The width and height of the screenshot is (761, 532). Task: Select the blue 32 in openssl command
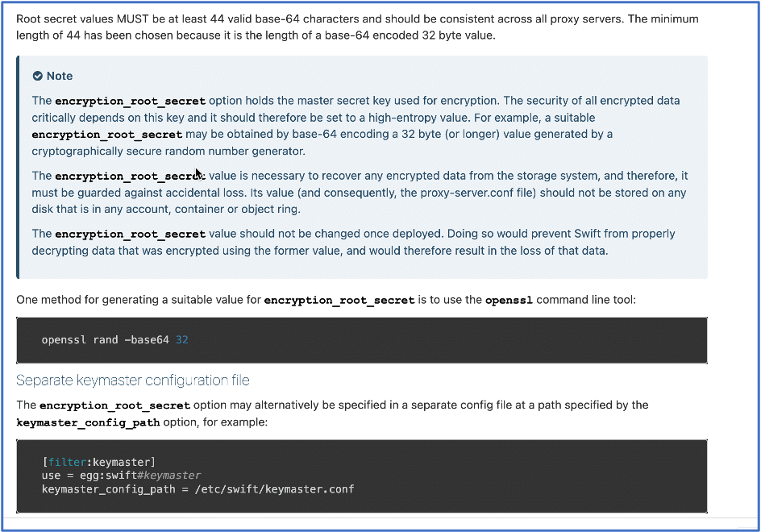[x=182, y=340]
